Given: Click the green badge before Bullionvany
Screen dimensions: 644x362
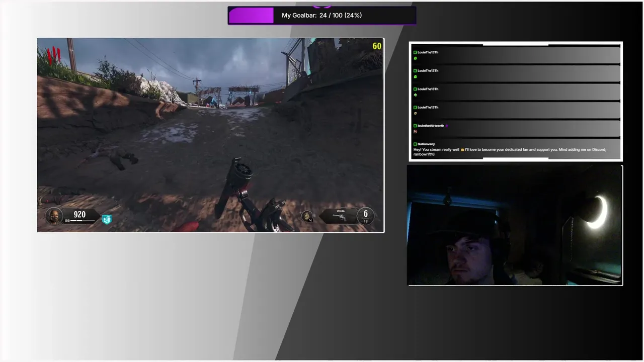Looking at the screenshot, I should coord(415,144).
